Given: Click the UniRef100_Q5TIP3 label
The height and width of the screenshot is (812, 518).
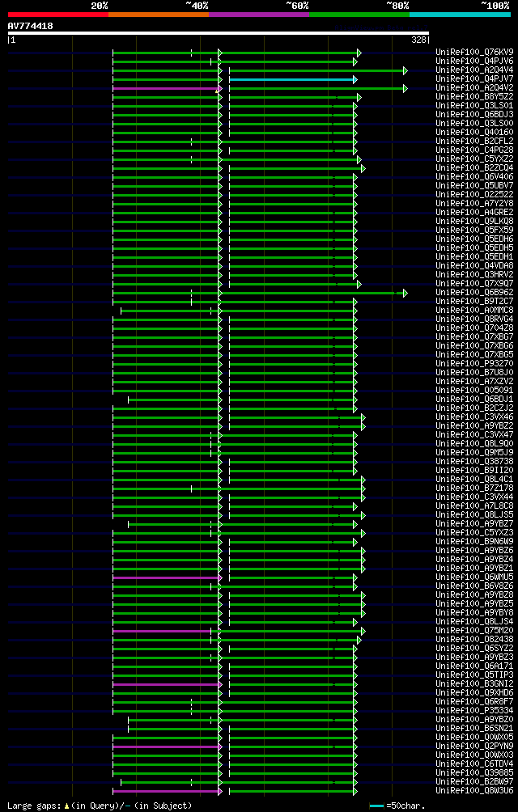Looking at the screenshot, I should [474, 675].
